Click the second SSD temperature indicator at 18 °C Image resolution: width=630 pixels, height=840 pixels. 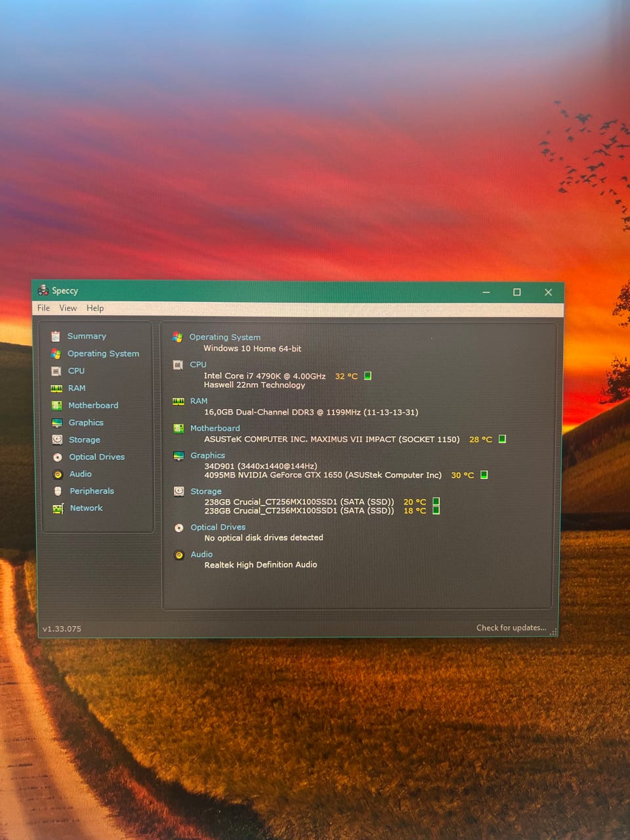tap(436, 511)
